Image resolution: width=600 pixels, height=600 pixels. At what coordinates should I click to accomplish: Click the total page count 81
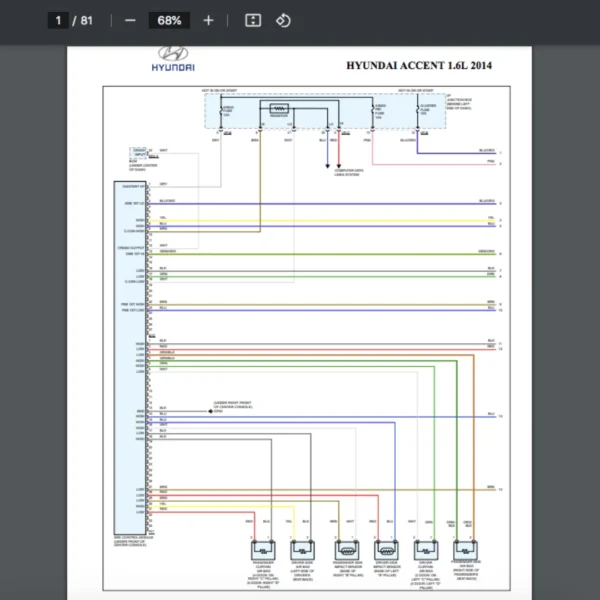pos(87,20)
